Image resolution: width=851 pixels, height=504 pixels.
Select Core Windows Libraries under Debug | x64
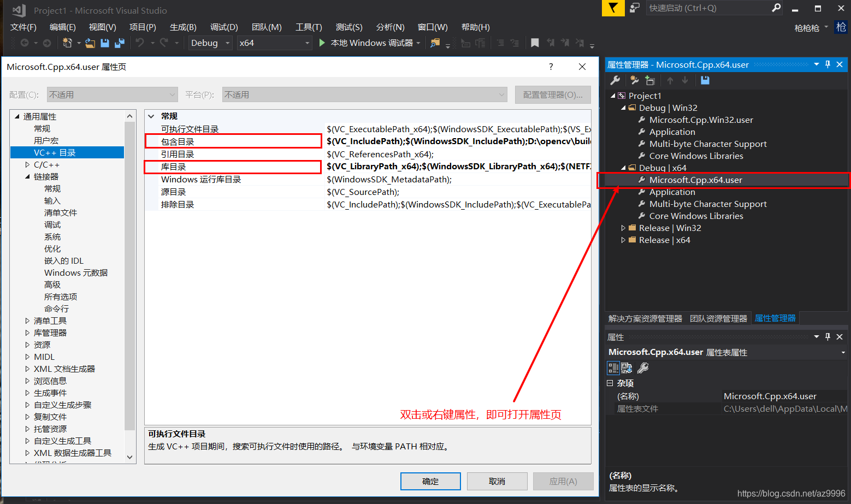coord(696,216)
